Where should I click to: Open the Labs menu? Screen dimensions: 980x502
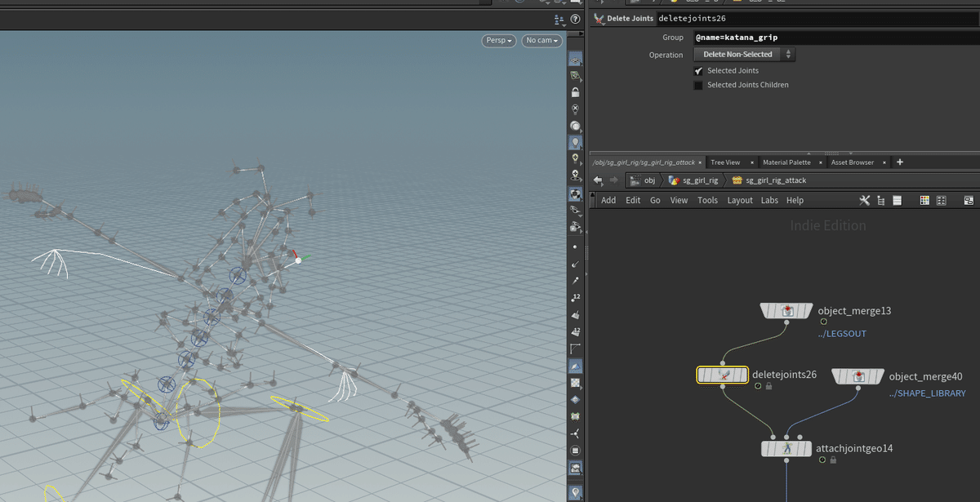click(x=769, y=200)
